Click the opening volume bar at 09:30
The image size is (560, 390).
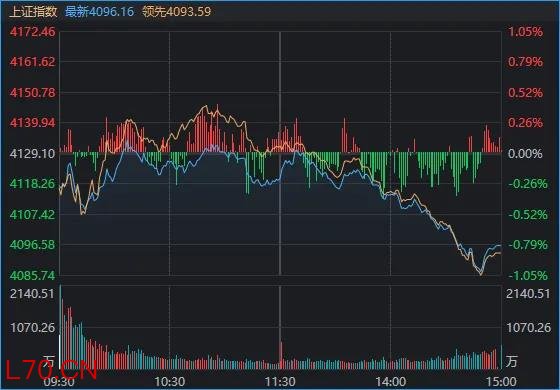[60, 327]
